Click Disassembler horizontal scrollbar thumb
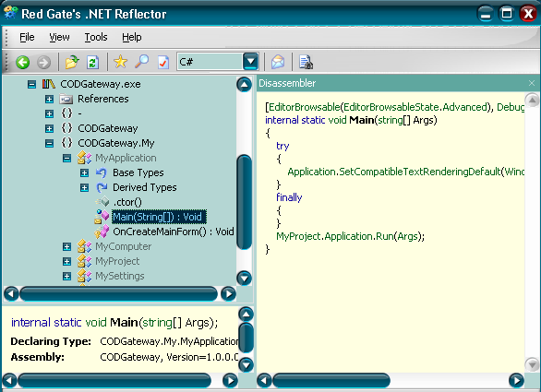This screenshot has width=541, height=392. [x=331, y=381]
